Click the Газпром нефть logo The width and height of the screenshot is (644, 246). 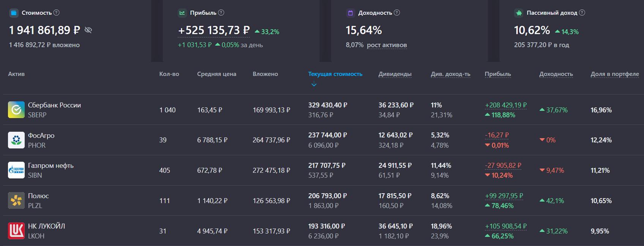pos(16,170)
